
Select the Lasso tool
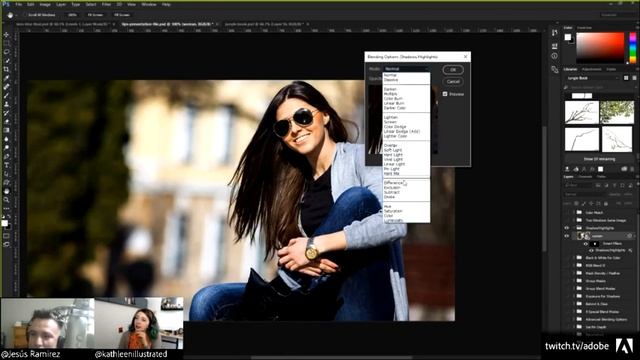tap(7, 52)
